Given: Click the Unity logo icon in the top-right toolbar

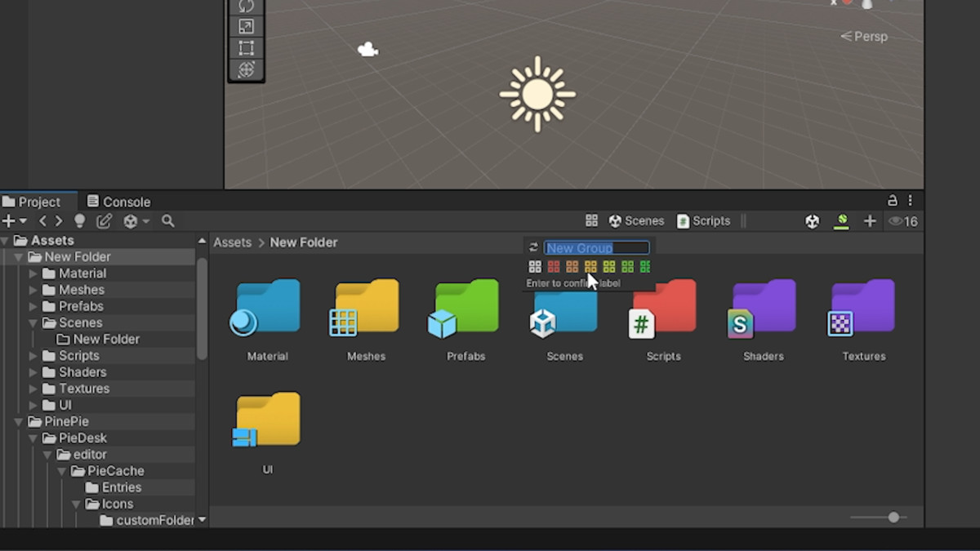Looking at the screenshot, I should click(812, 221).
